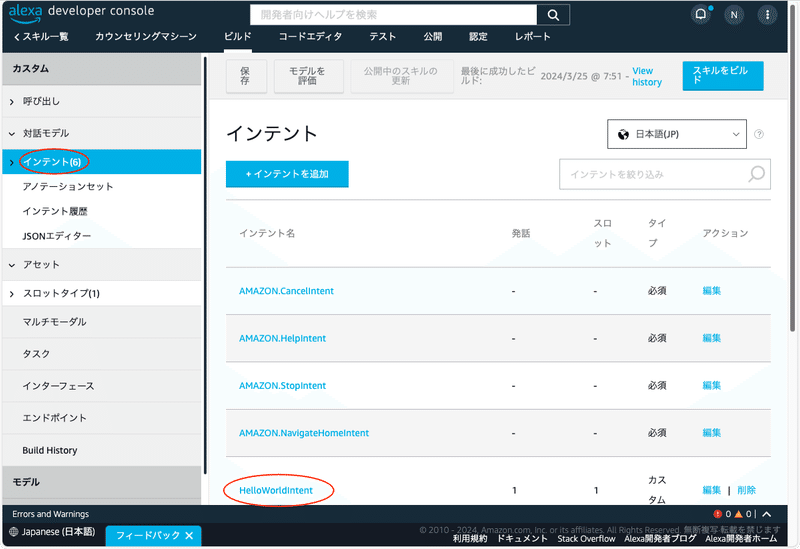Click the 公開中のスキルの更新 button
Viewport: 800px width, 549px height.
pyautogui.click(x=402, y=76)
